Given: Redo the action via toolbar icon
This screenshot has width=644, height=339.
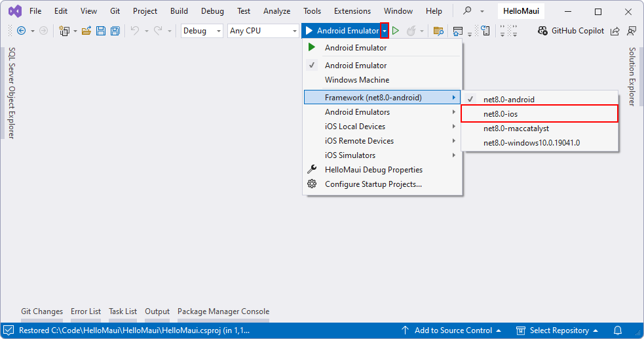Looking at the screenshot, I should (158, 31).
